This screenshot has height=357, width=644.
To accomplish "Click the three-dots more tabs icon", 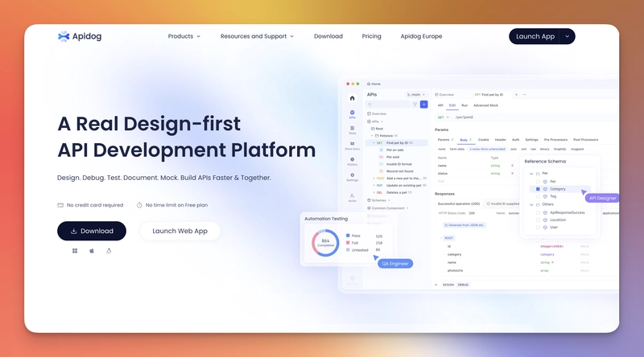I will pyautogui.click(x=525, y=95).
